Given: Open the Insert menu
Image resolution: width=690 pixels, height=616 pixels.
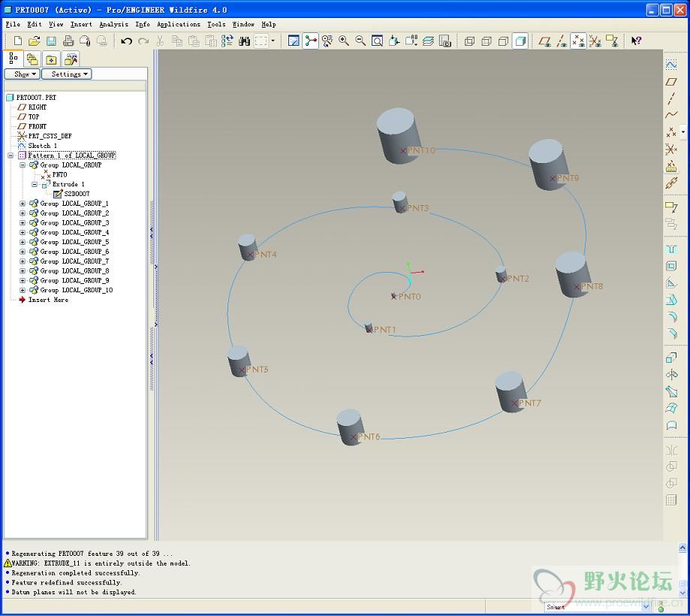Looking at the screenshot, I should point(81,24).
